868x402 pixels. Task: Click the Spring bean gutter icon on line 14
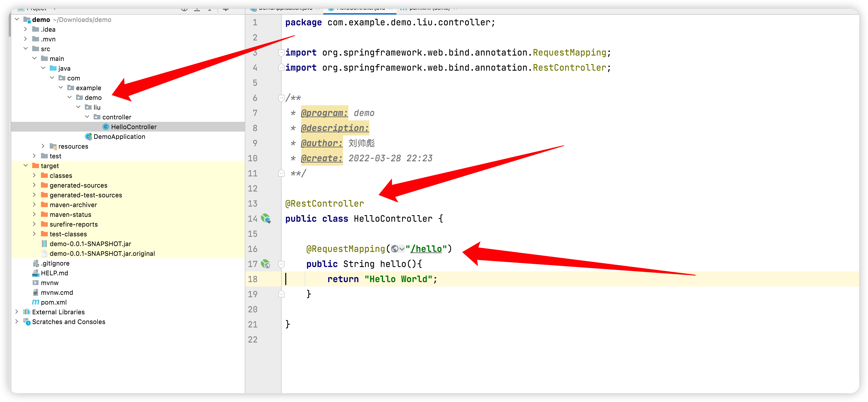pos(266,219)
